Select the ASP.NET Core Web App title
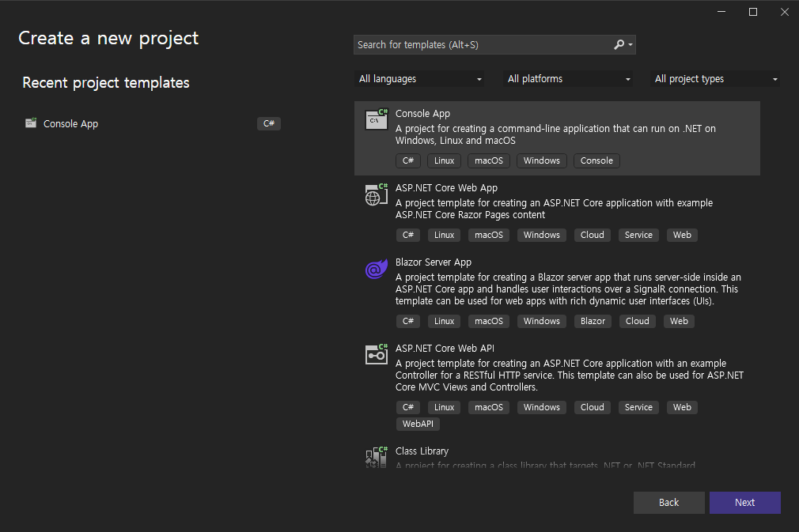799x532 pixels. (446, 188)
